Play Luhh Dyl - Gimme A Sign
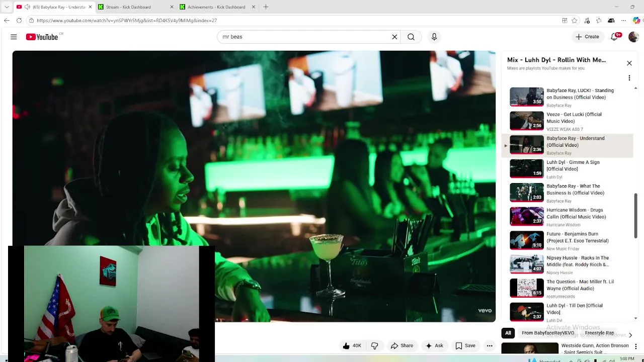Viewport: 644px width, 362px height. pyautogui.click(x=568, y=169)
